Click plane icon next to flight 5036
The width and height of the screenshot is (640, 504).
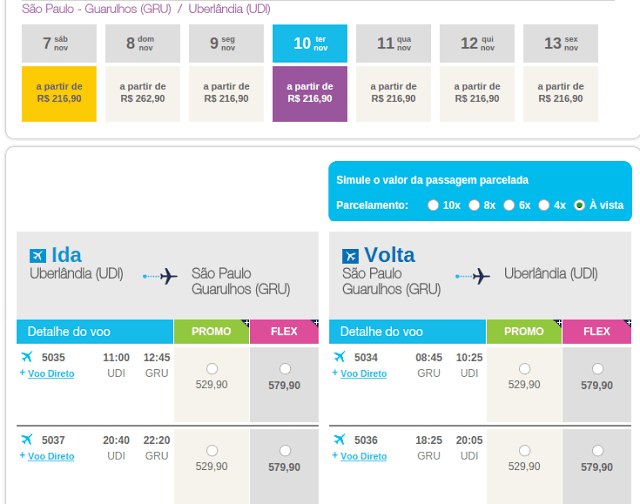point(340,440)
